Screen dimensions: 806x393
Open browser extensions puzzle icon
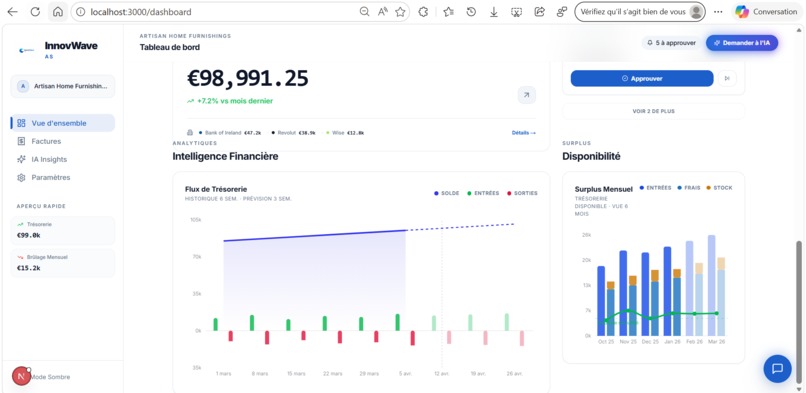click(x=424, y=12)
